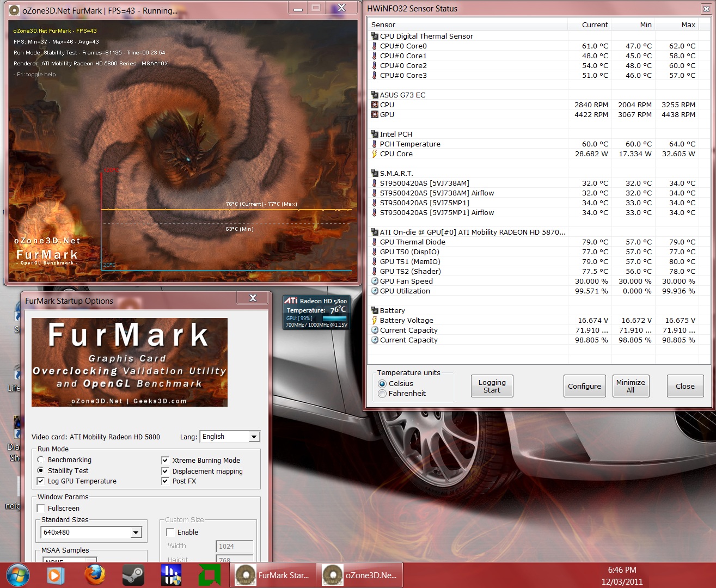The image size is (716, 588).
Task: Select Celsius temperature units
Action: tap(382, 383)
